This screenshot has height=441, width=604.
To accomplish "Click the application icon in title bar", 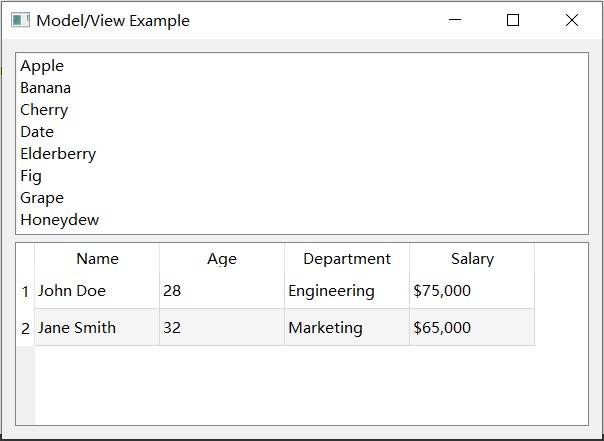I will pyautogui.click(x=21, y=20).
